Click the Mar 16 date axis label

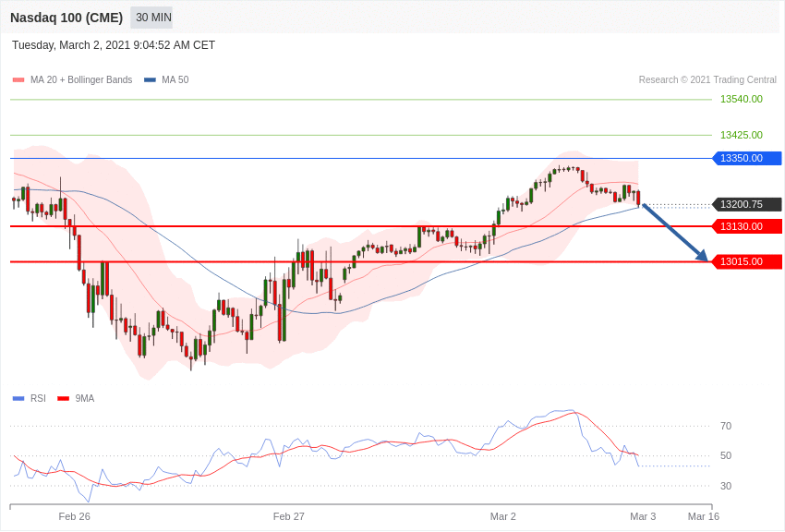click(704, 516)
